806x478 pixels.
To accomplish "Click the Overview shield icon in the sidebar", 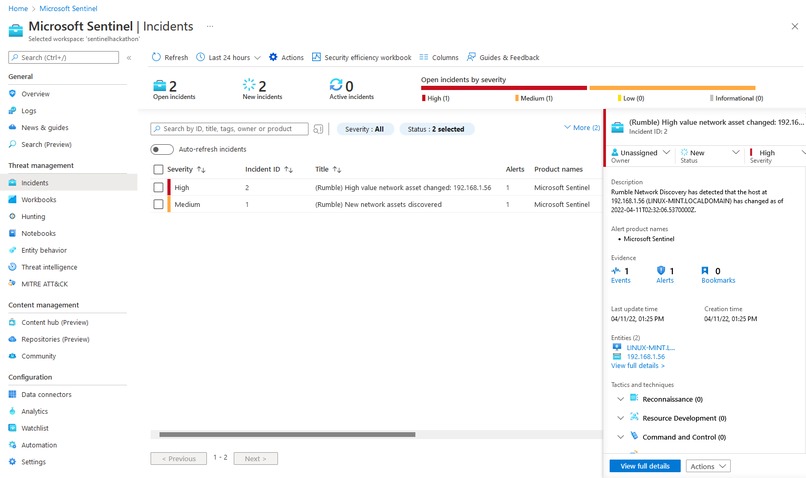I will coord(12,94).
